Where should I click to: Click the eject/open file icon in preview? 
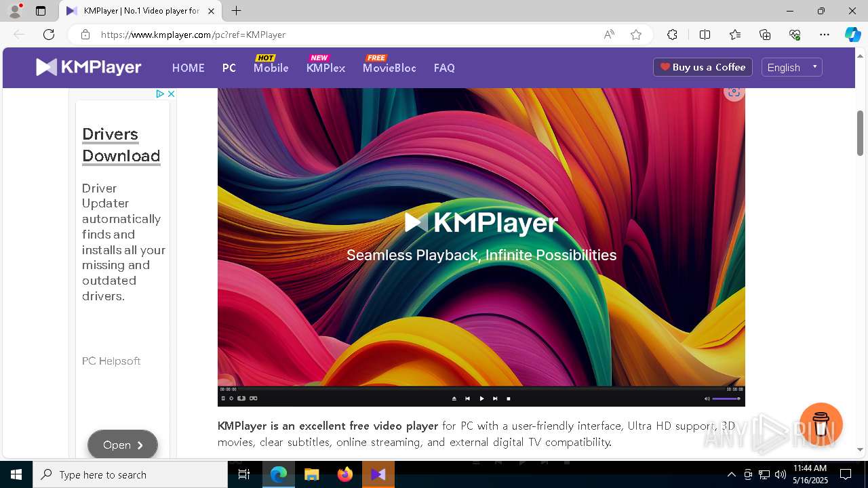(454, 399)
